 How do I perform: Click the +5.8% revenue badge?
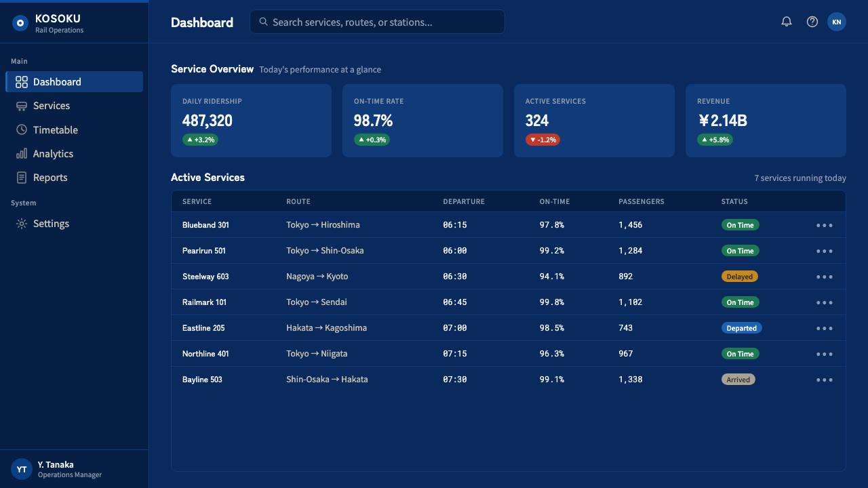pyautogui.click(x=715, y=140)
